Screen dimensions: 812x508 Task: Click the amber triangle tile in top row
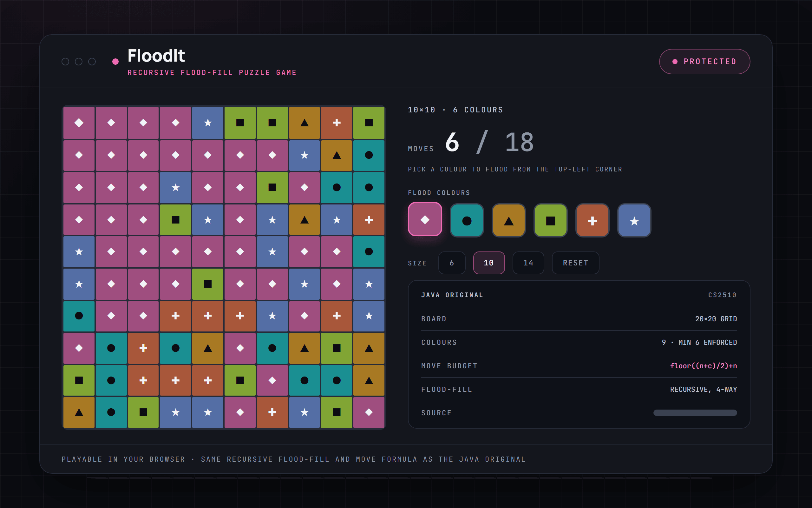(304, 123)
